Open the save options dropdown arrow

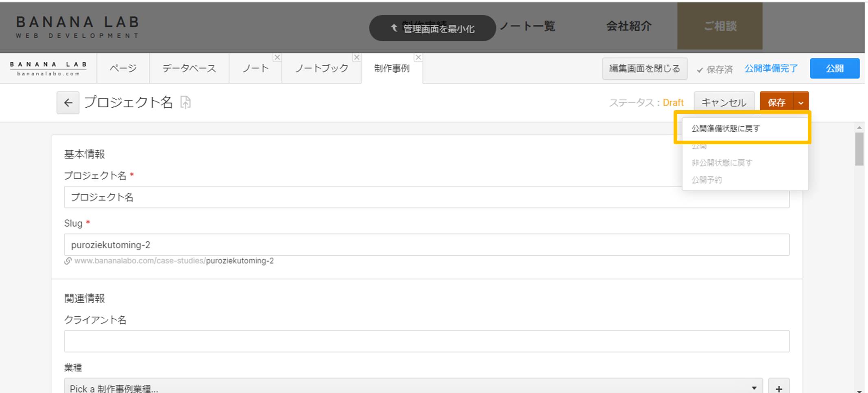coord(800,103)
